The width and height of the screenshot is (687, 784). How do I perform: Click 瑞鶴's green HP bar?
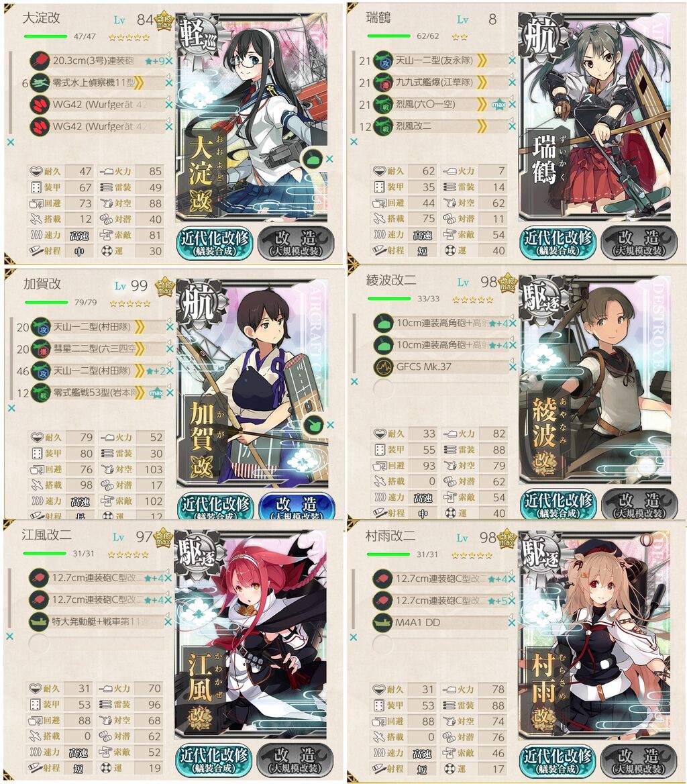pyautogui.click(x=388, y=36)
